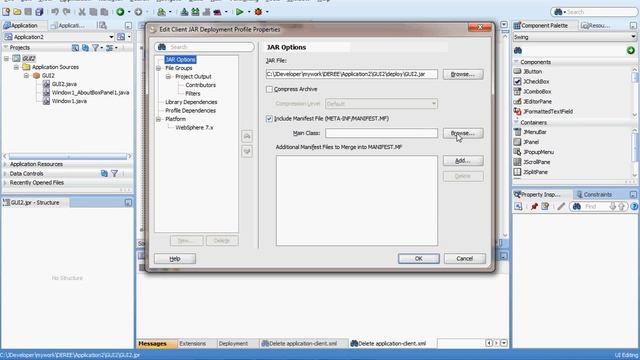Collapse the Application Sources node
This screenshot has height=360, width=640.
[x=16, y=67]
